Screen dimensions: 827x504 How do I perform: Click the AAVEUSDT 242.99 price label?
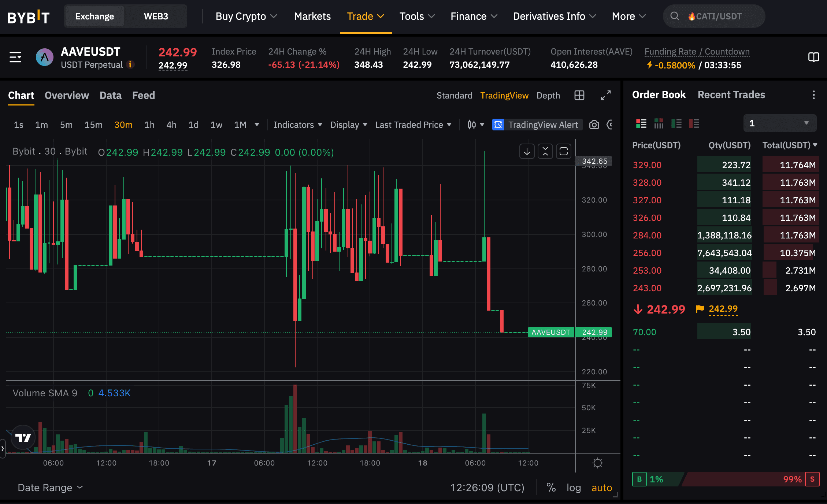click(570, 332)
